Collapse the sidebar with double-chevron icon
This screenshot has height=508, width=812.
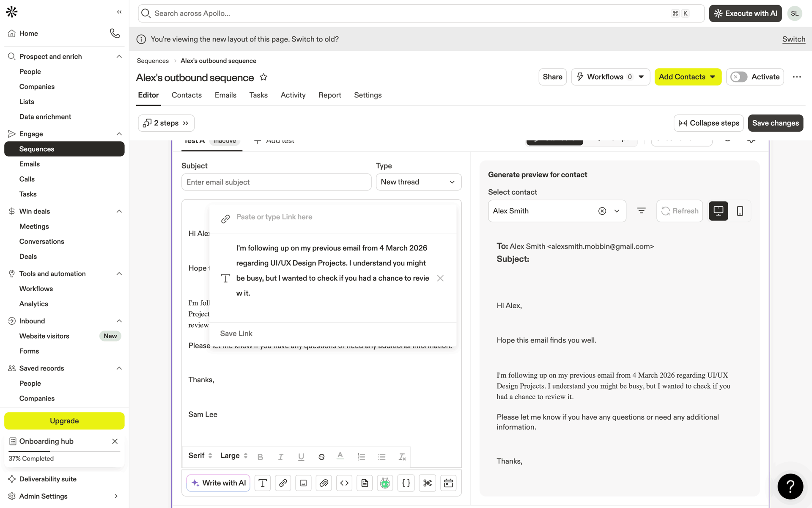point(119,12)
